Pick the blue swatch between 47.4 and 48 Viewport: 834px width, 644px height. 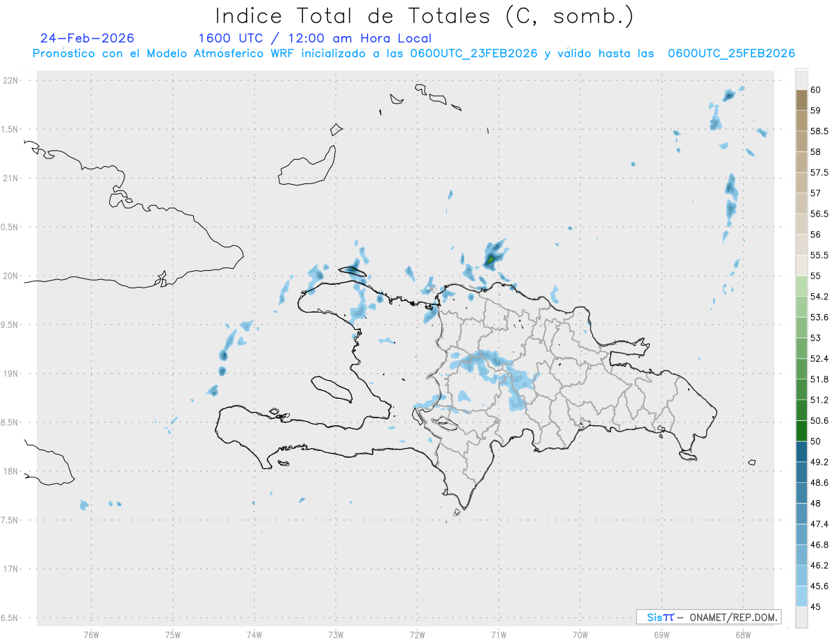(x=801, y=513)
